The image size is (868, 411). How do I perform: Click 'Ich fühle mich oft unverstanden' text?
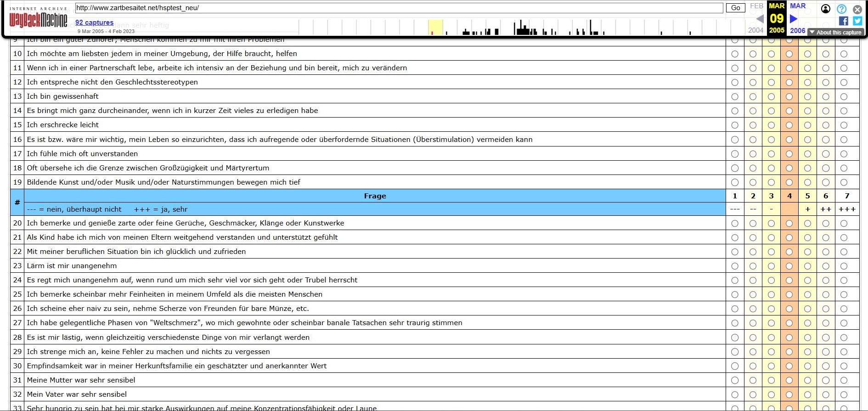(82, 154)
